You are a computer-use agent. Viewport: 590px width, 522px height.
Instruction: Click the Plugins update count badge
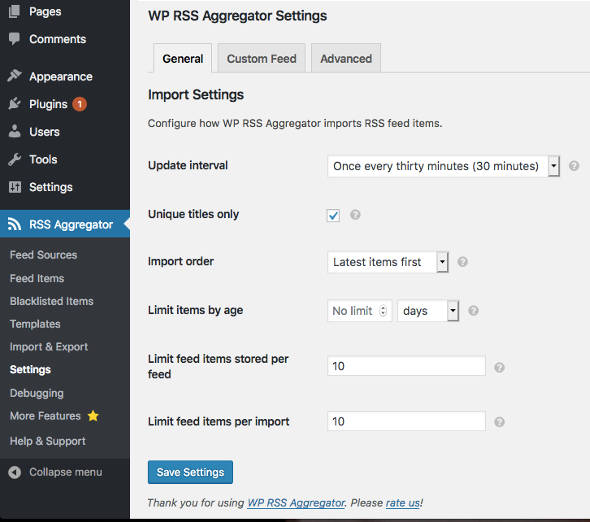[79, 104]
